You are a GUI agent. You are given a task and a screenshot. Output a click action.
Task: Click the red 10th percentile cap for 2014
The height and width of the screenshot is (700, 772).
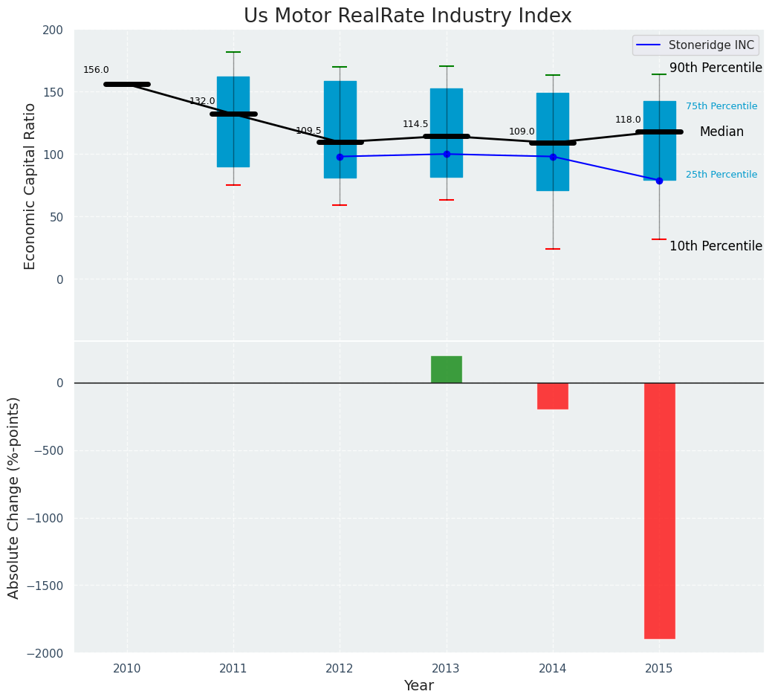[553, 249]
